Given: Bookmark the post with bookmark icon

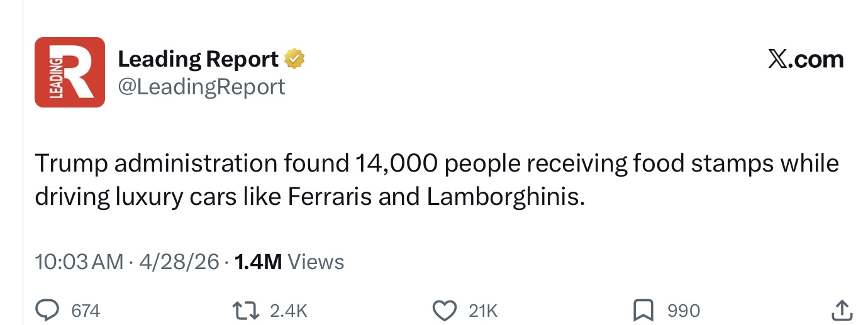Looking at the screenshot, I should click(643, 310).
